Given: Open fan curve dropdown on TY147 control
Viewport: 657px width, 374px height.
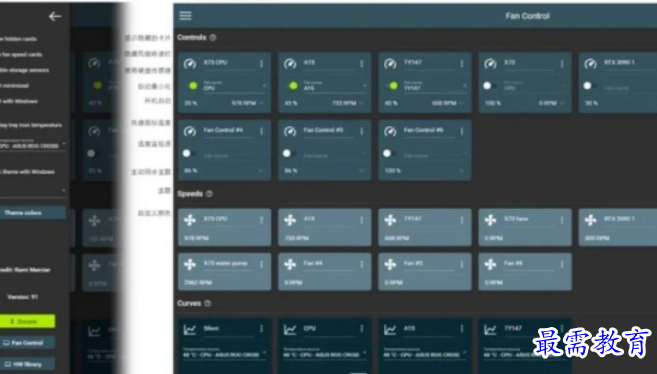Looking at the screenshot, I should 435,86.
